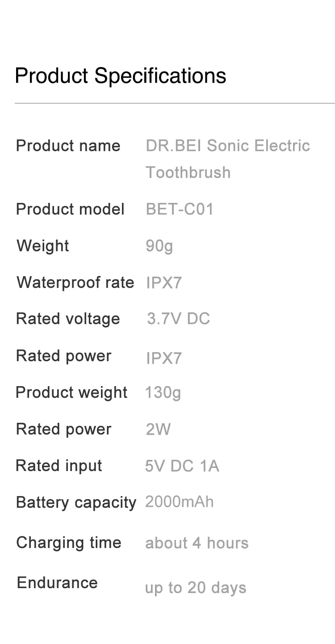The image size is (335, 644).
Task: Click the "Endurance" label
Action: tap(57, 583)
